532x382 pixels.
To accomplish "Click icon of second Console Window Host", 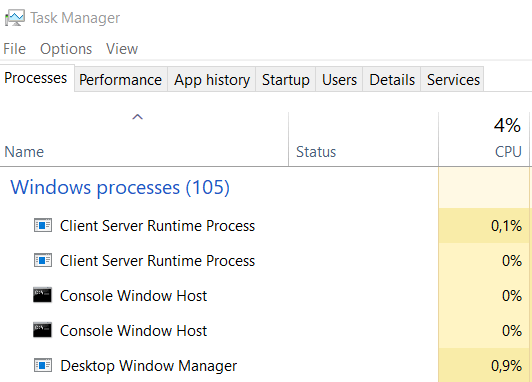I will (x=42, y=330).
